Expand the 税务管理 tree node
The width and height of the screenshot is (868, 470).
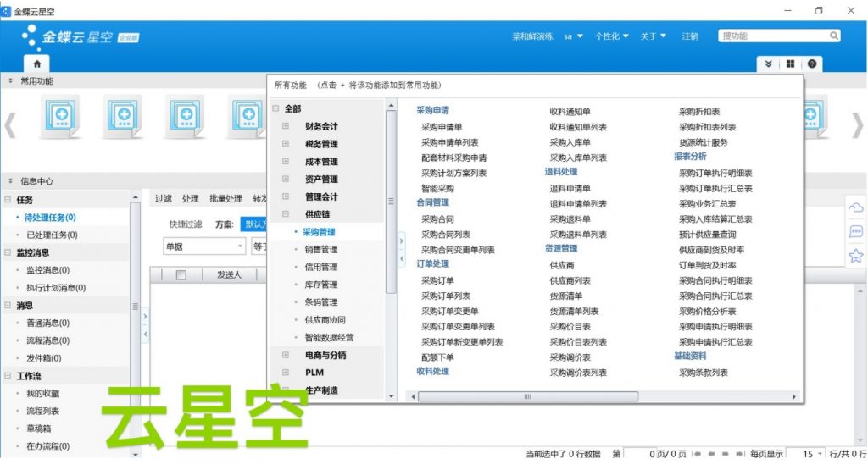click(286, 144)
